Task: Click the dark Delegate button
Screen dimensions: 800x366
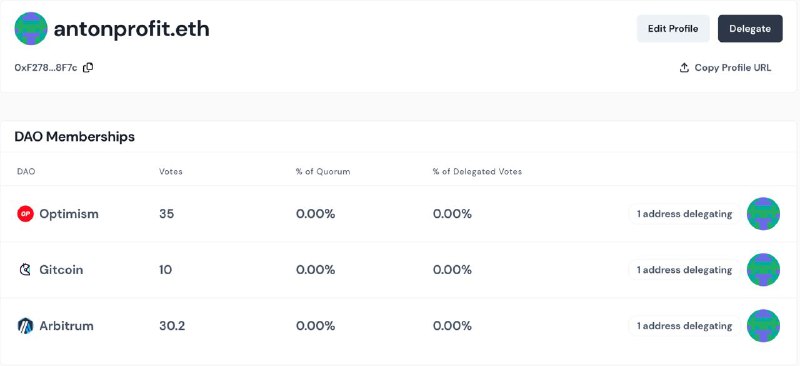Action: pyautogui.click(x=750, y=29)
